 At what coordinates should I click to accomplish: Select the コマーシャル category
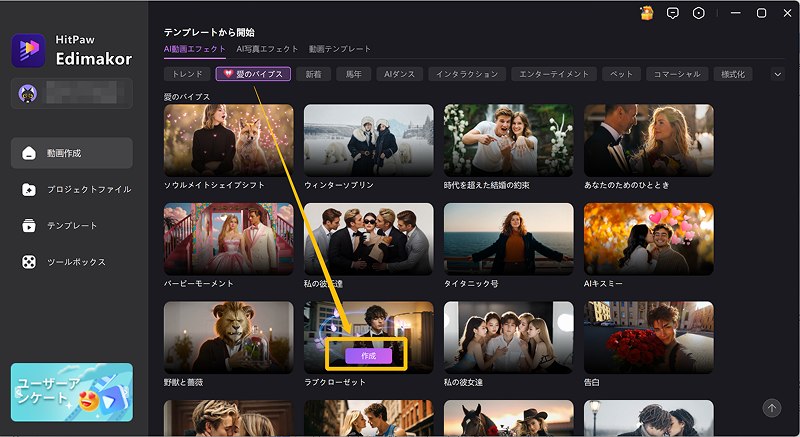pyautogui.click(x=677, y=74)
